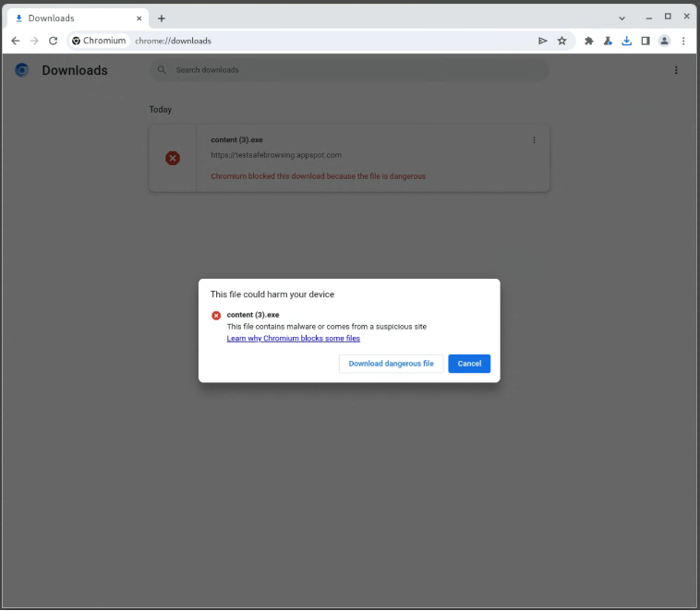Click the red warning icon in dialog
Image resolution: width=700 pixels, height=611 pixels.
[x=216, y=316]
